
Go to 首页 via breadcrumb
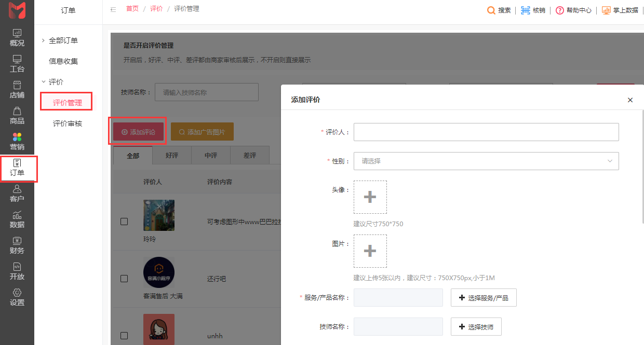click(132, 9)
